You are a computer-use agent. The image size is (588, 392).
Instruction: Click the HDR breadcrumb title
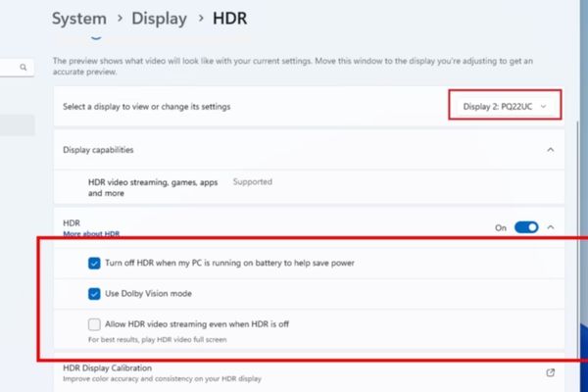pyautogui.click(x=230, y=19)
